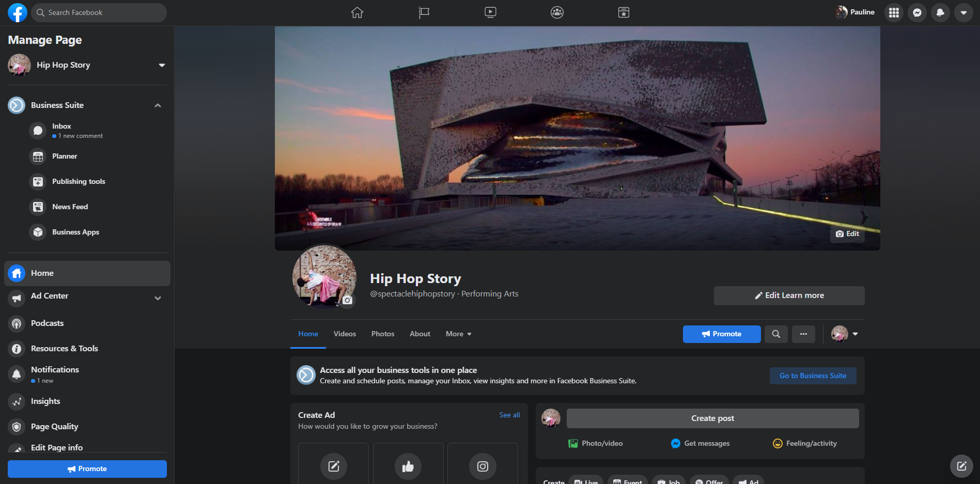
Task: Open the account dropdown arrow in top bar
Action: click(963, 12)
